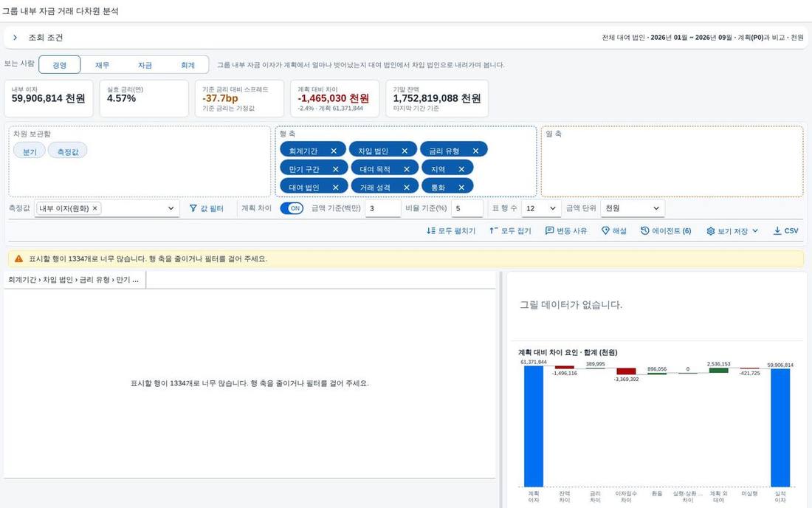Click the 기준 금리 대비 스프레드 card
This screenshot has height=508, width=812.
[239, 98]
